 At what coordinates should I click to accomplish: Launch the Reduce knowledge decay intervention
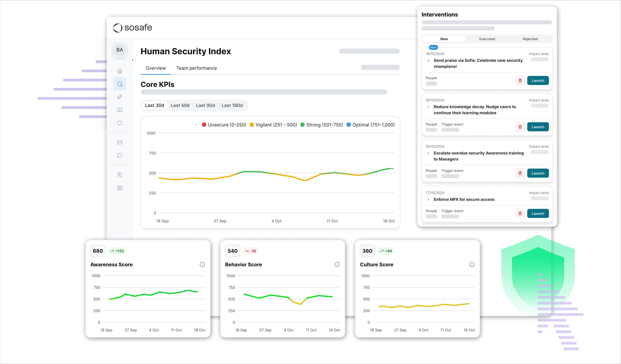(x=538, y=127)
